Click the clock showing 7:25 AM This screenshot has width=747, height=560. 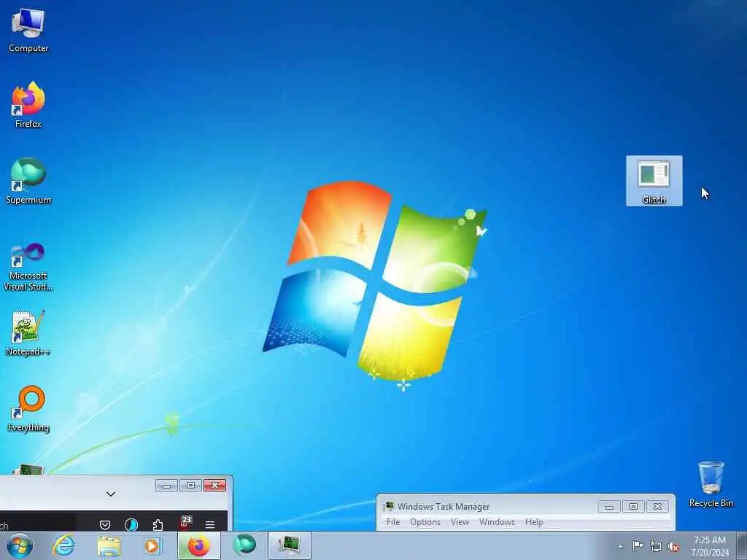point(710,545)
